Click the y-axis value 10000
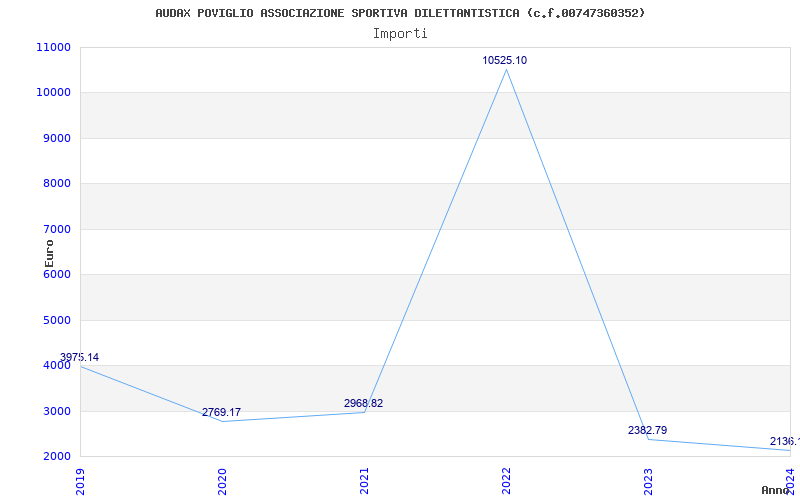This screenshot has height=500, width=800. [x=53, y=93]
